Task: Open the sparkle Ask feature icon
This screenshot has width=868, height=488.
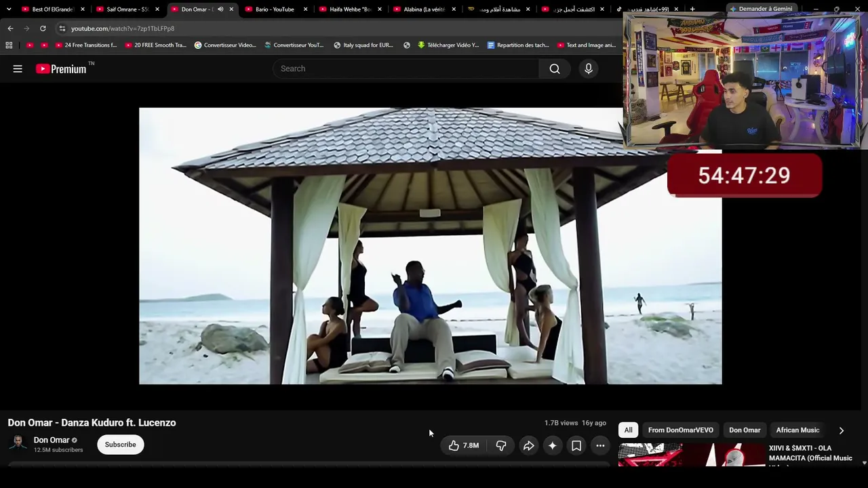Action: 553,445
